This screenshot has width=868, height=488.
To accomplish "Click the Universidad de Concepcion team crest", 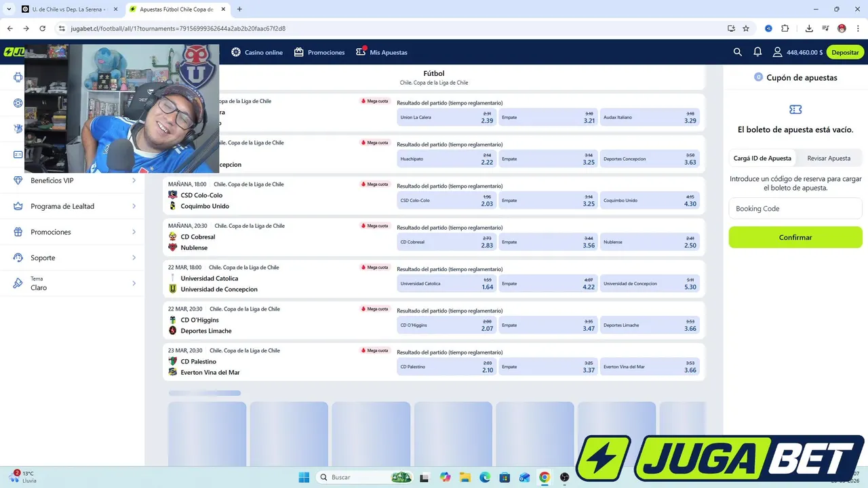I will tap(173, 289).
